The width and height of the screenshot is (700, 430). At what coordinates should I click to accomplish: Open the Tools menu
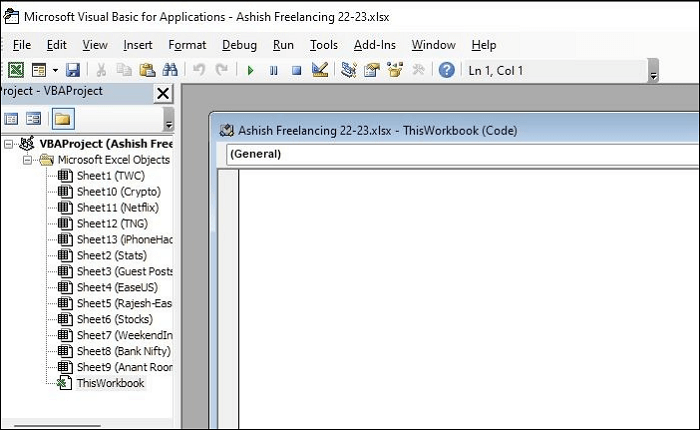click(324, 45)
